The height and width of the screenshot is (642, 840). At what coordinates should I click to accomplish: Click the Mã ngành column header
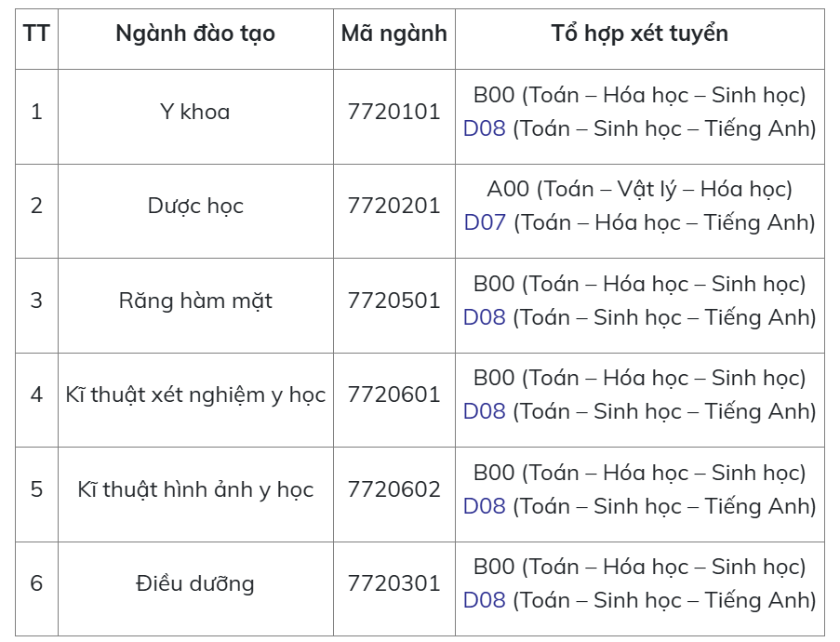click(393, 34)
